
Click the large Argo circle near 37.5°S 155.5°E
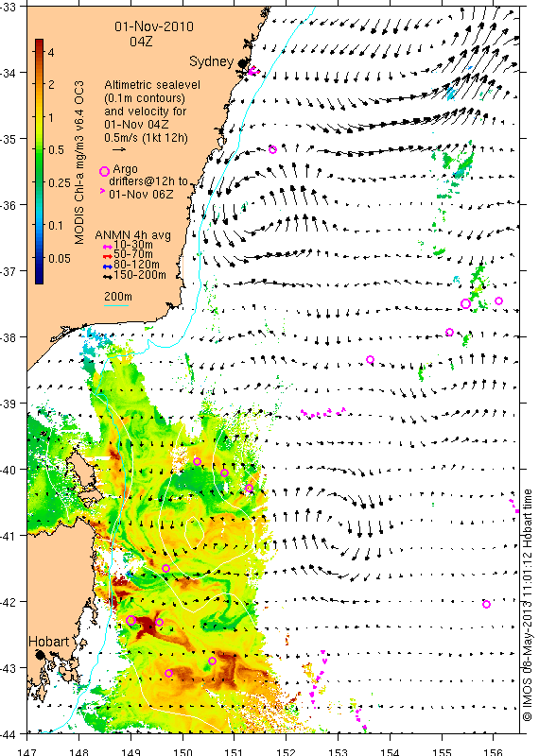[x=465, y=303]
